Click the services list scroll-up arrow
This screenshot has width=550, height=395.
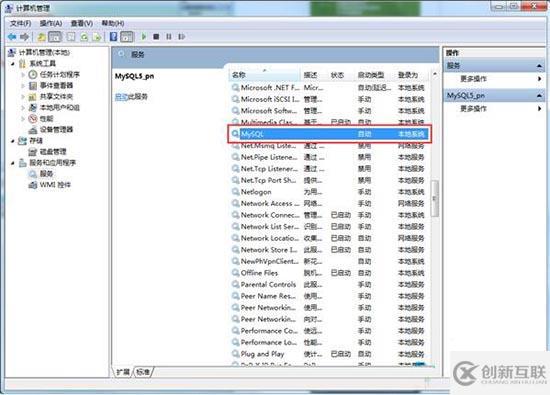pos(435,74)
